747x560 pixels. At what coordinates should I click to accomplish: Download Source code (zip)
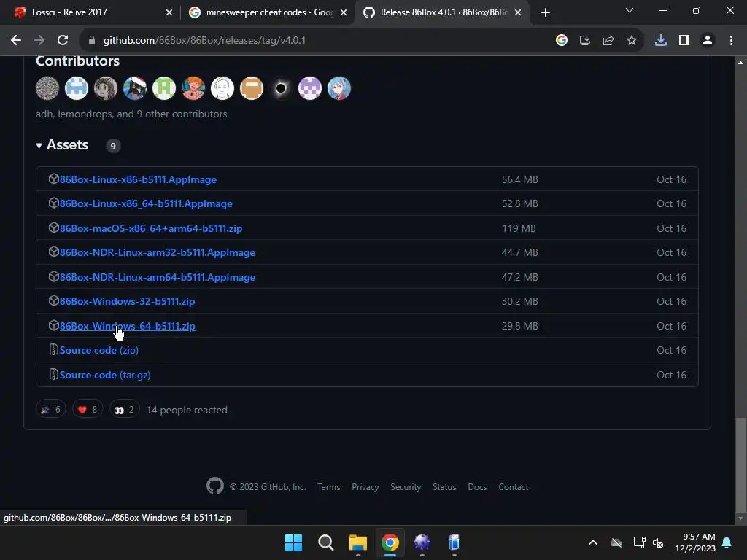pos(99,350)
